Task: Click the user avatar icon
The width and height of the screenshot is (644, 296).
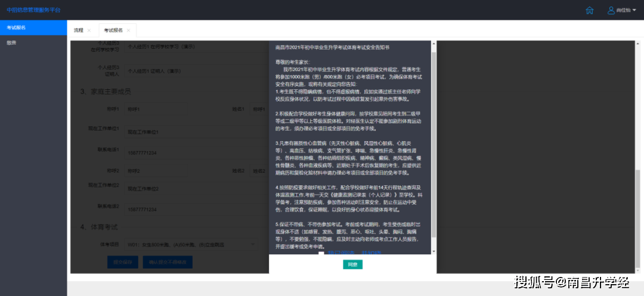Action: coord(611,10)
